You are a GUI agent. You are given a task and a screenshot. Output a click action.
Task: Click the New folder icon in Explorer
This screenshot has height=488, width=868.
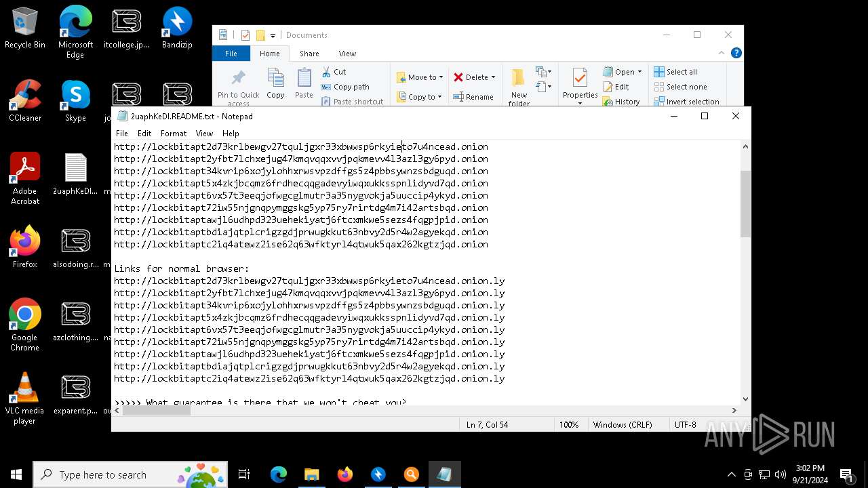[x=519, y=87]
